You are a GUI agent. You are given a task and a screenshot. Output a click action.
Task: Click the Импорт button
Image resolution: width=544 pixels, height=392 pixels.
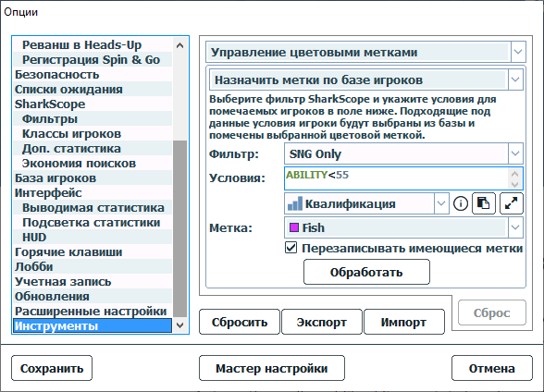pyautogui.click(x=403, y=322)
